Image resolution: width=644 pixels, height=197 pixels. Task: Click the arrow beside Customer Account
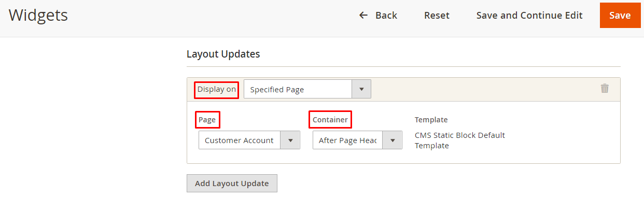coord(290,140)
